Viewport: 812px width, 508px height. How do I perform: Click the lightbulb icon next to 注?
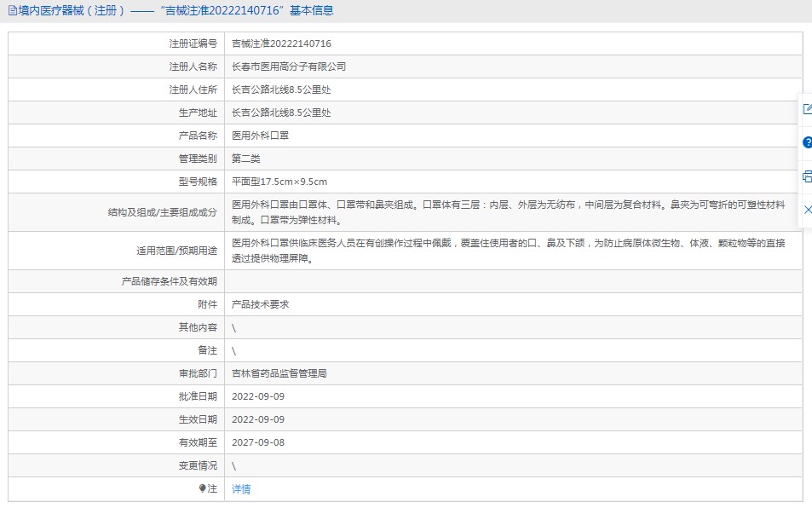tap(203, 488)
